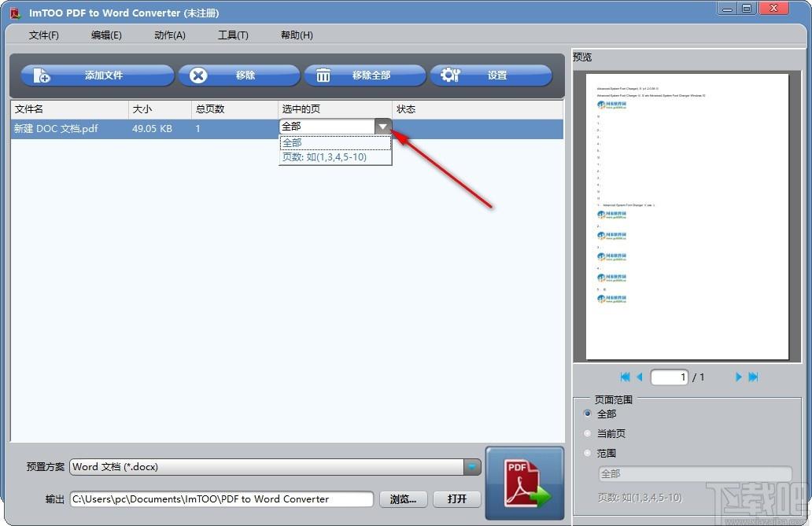This screenshot has width=812, height=526.
Task: Jump to last preview page
Action: (753, 377)
